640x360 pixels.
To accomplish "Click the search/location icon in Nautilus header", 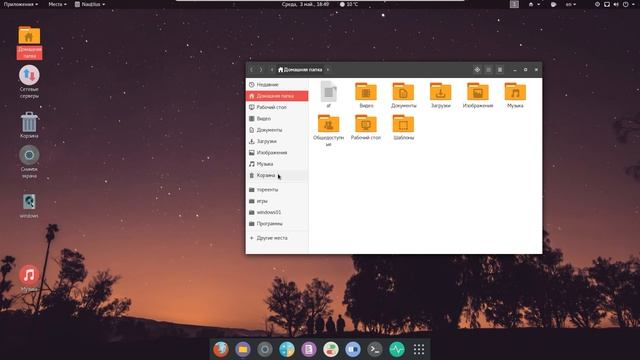I will (477, 70).
